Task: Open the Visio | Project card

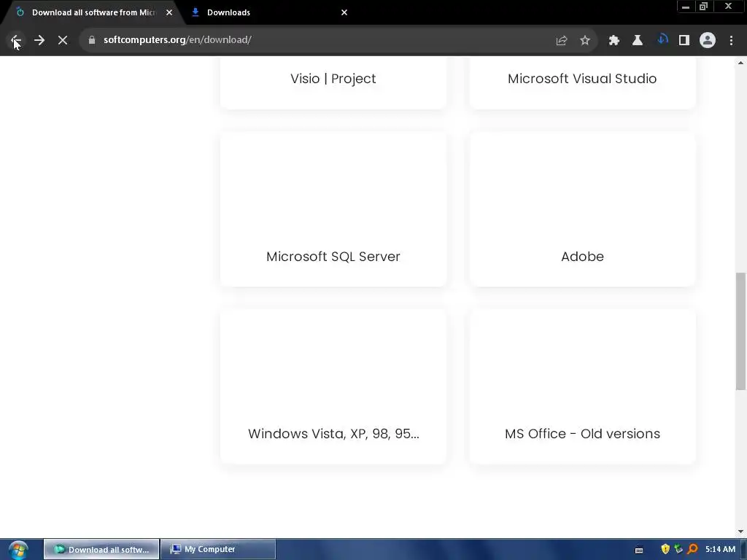Action: (333, 83)
